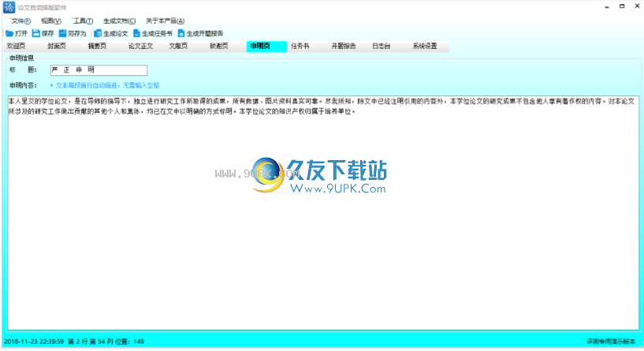644x351 pixels.
Task: Switch to the 论文正文 tab
Action: tap(140, 46)
